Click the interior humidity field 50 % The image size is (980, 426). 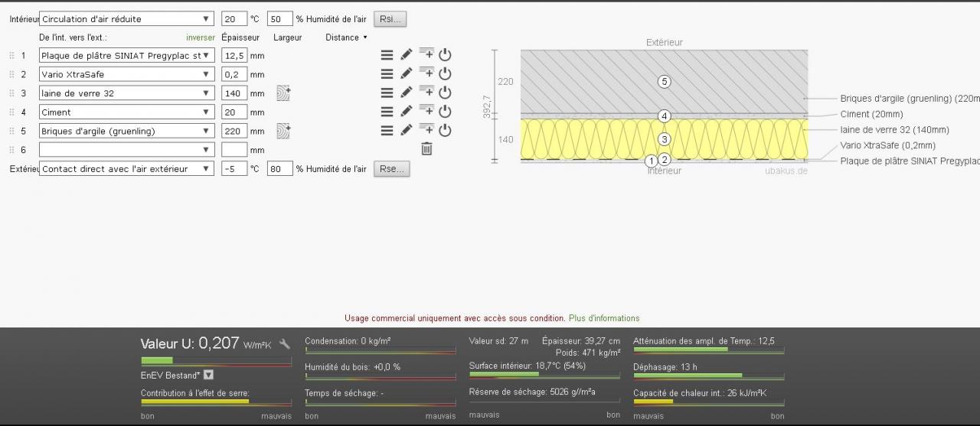pos(280,19)
